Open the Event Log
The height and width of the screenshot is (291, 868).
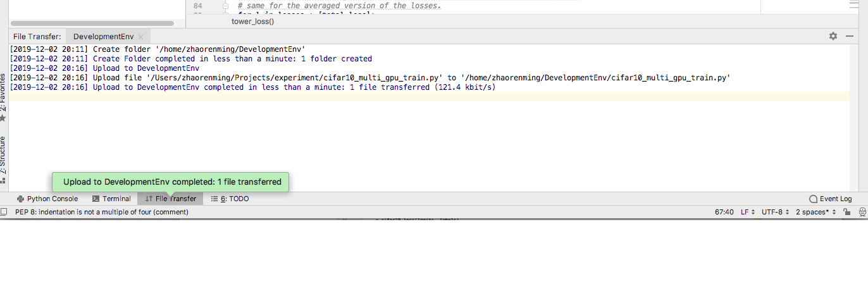point(831,199)
